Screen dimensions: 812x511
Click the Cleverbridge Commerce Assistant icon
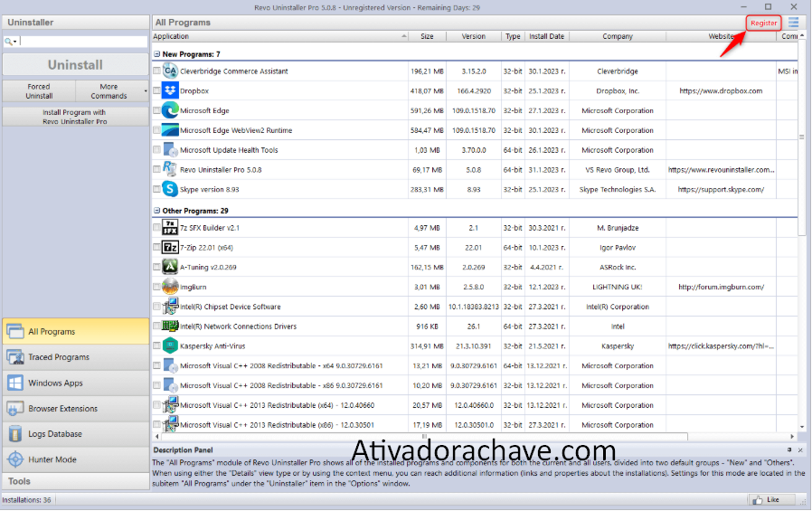click(170, 71)
